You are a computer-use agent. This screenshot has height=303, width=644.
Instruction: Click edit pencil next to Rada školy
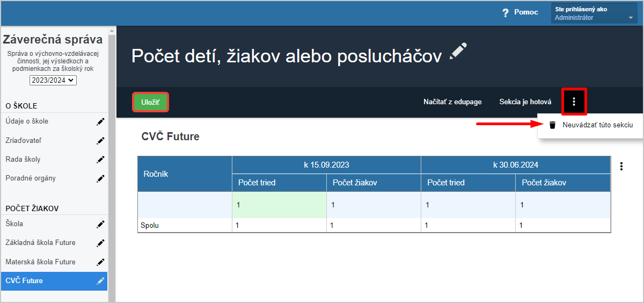click(100, 160)
